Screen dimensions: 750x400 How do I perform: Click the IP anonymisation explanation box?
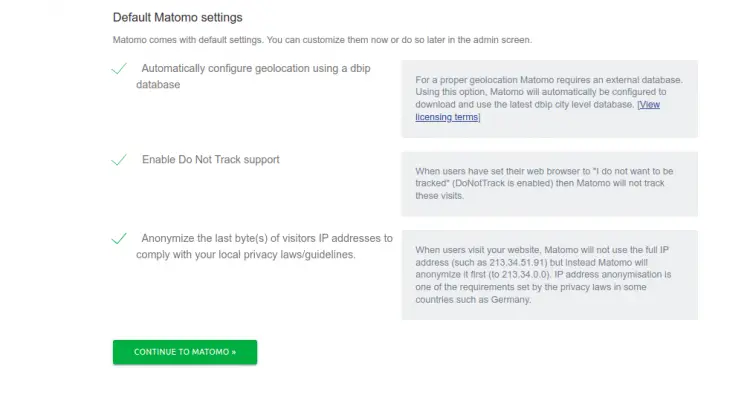coord(549,275)
